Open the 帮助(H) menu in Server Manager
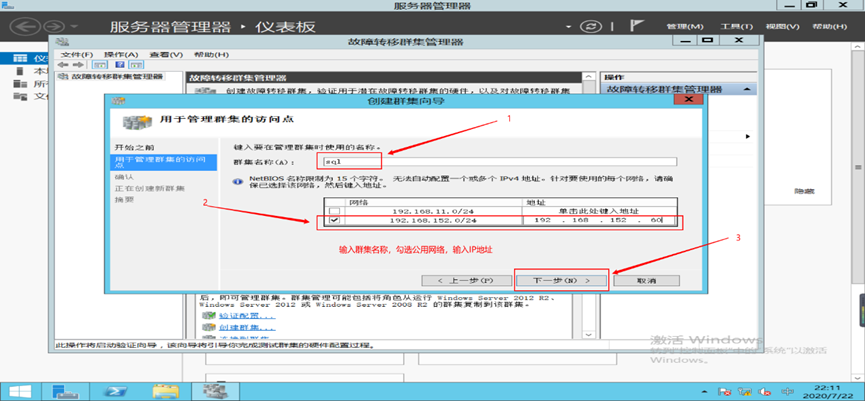 coord(829,26)
